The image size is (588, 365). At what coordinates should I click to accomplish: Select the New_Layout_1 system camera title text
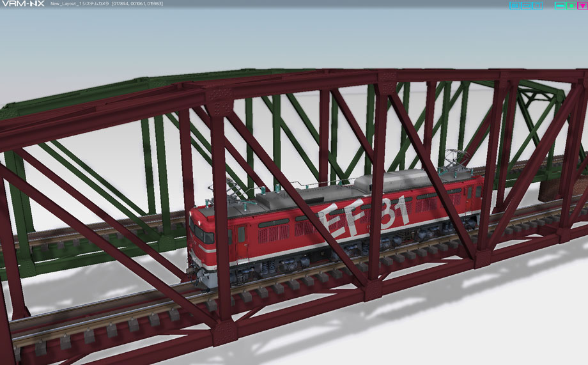(x=80, y=4)
